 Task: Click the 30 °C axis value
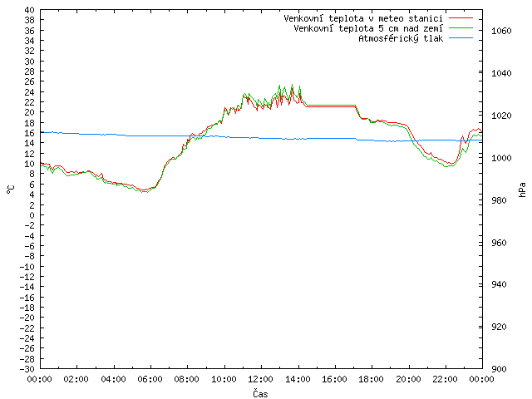[30, 62]
